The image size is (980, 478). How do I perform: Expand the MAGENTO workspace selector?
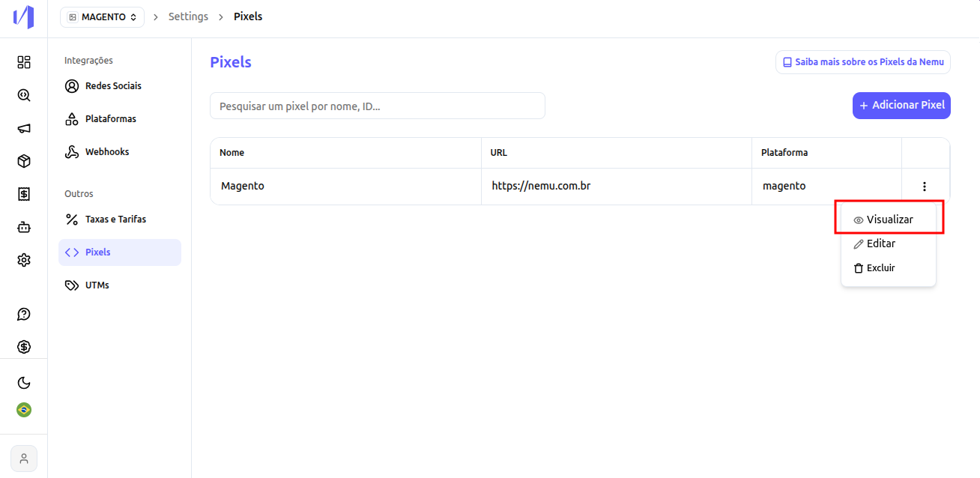pyautogui.click(x=102, y=16)
